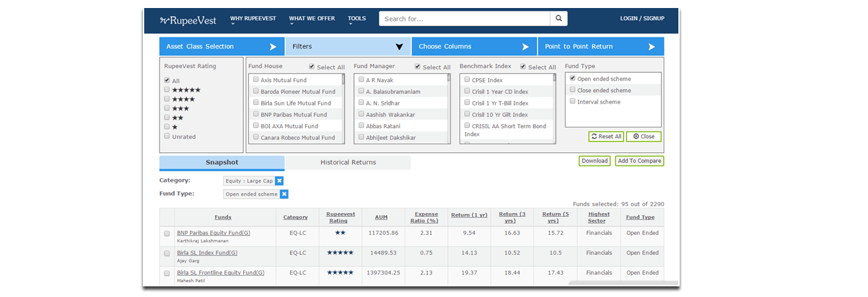Switch to the Snapshot tab
The image size is (868, 297).
[x=222, y=163]
